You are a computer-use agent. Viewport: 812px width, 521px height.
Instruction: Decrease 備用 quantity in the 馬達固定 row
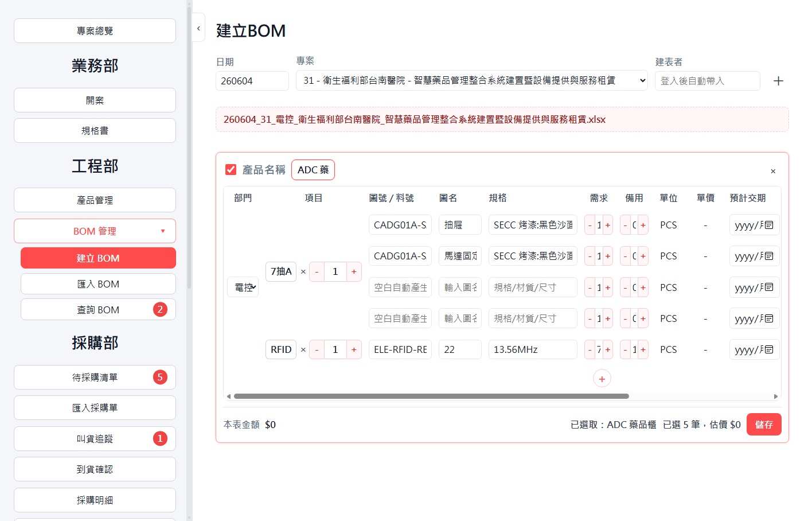(x=625, y=256)
